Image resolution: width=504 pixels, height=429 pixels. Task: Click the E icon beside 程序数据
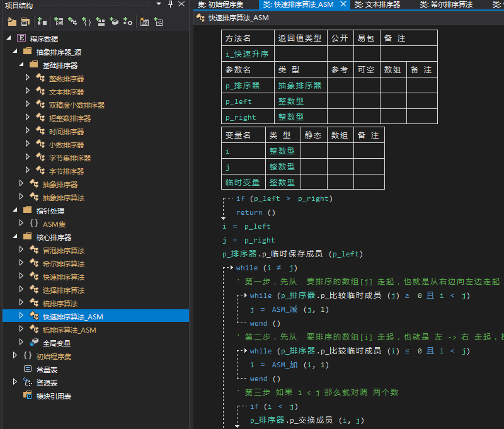[x=21, y=38]
